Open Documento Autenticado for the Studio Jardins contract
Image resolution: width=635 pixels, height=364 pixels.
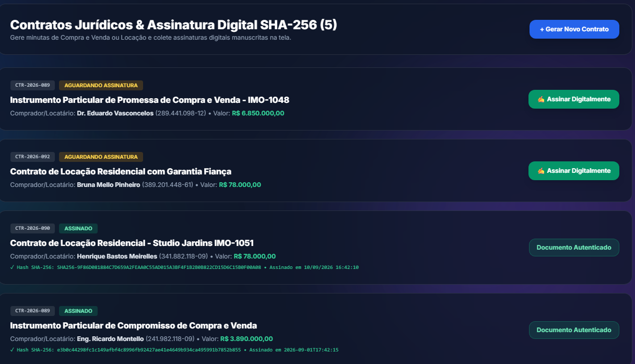pyautogui.click(x=574, y=248)
